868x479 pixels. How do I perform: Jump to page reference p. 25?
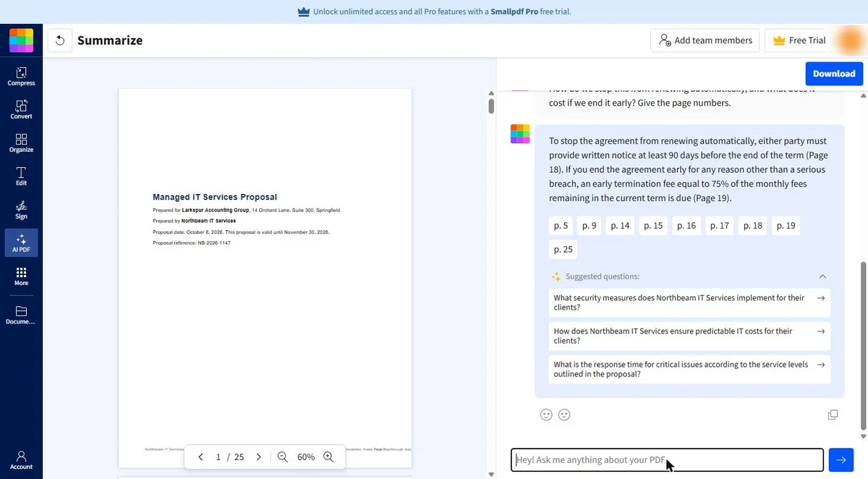tap(563, 249)
